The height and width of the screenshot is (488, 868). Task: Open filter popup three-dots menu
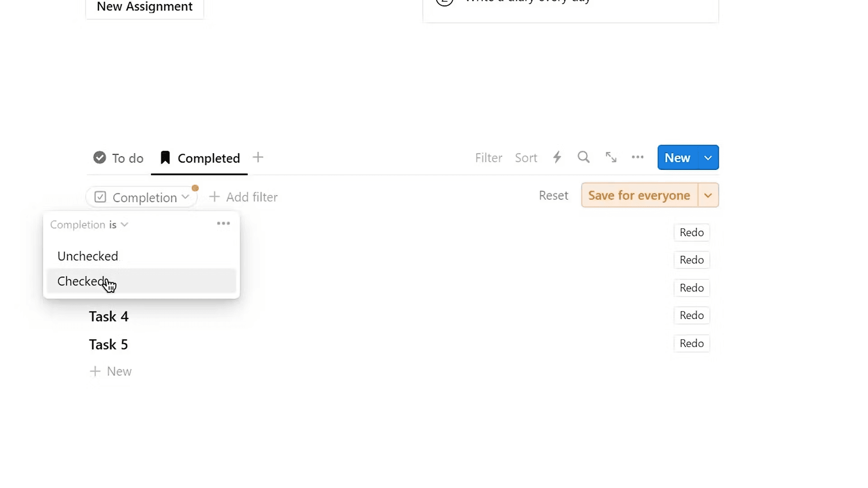[x=223, y=224]
